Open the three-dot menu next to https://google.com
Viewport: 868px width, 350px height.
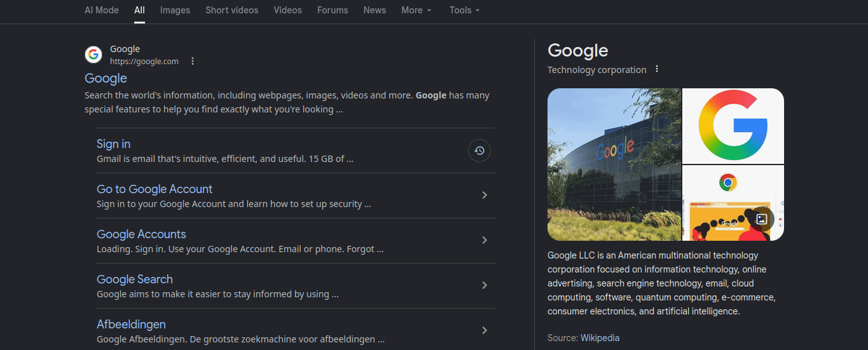coord(193,62)
